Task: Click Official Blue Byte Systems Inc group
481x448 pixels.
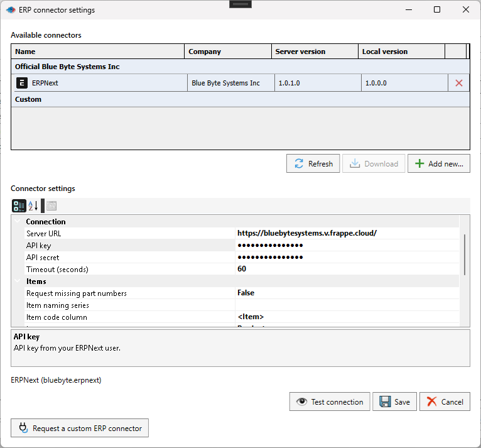Action: point(240,67)
